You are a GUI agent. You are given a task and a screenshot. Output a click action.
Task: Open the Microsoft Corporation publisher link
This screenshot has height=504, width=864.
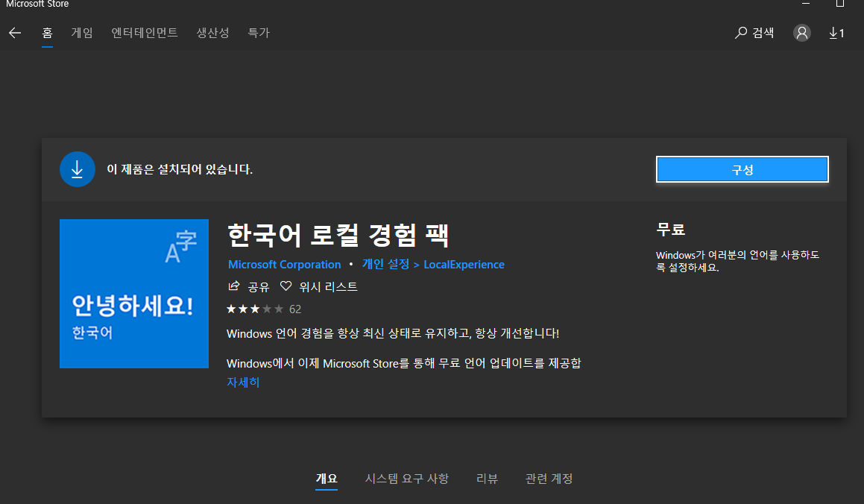284,265
